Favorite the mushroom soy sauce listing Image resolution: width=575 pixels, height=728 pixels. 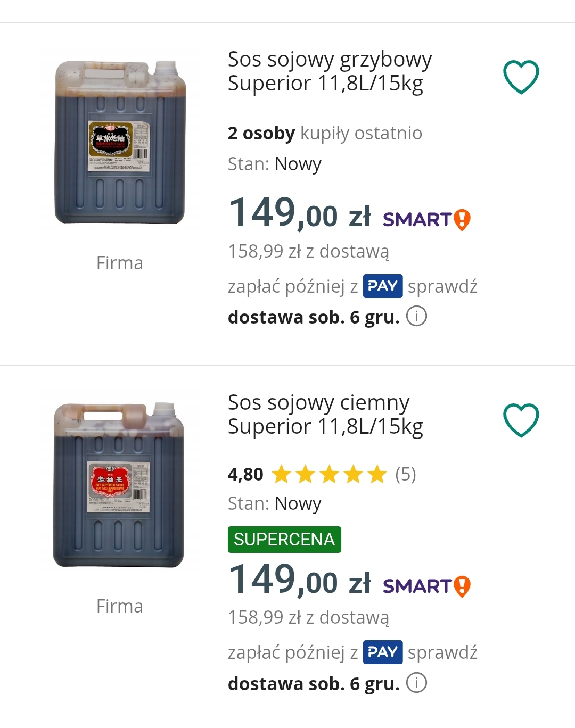pyautogui.click(x=521, y=77)
